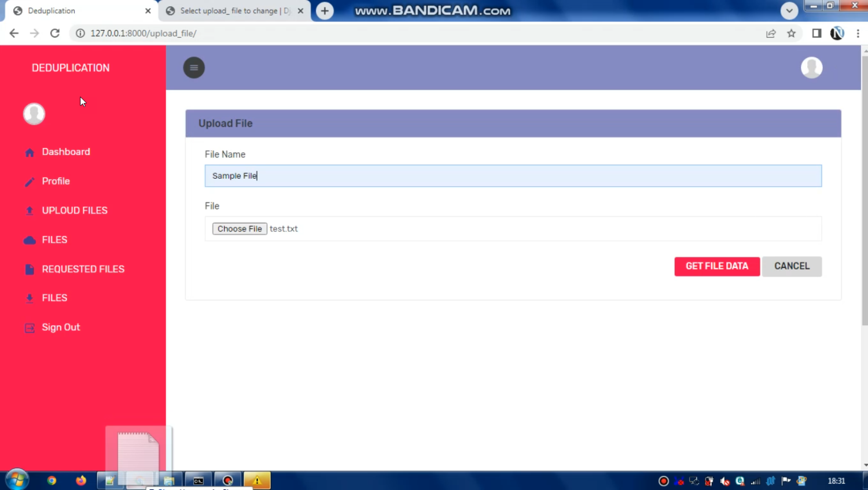The image size is (868, 490).
Task: Reload the current page
Action: click(x=55, y=34)
